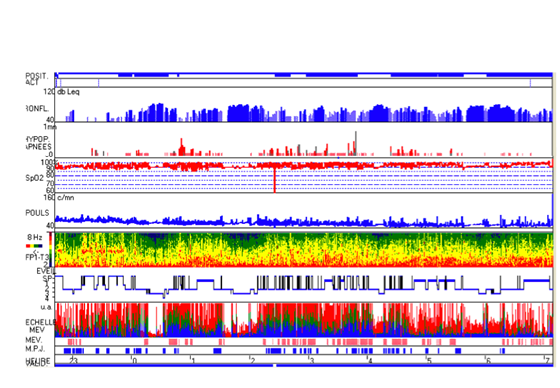Jump to hour 1 on time axis
The height and width of the screenshot is (388, 560).
click(x=194, y=361)
